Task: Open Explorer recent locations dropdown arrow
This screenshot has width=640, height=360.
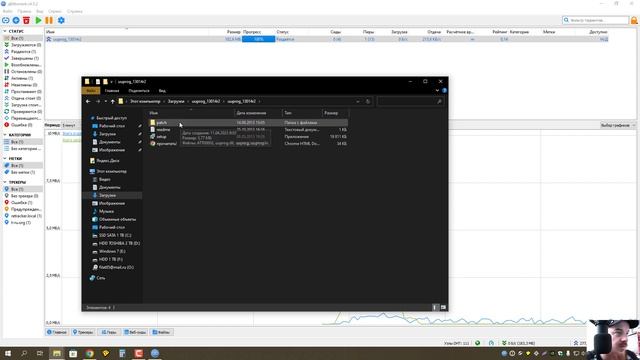Action: [x=106, y=101]
